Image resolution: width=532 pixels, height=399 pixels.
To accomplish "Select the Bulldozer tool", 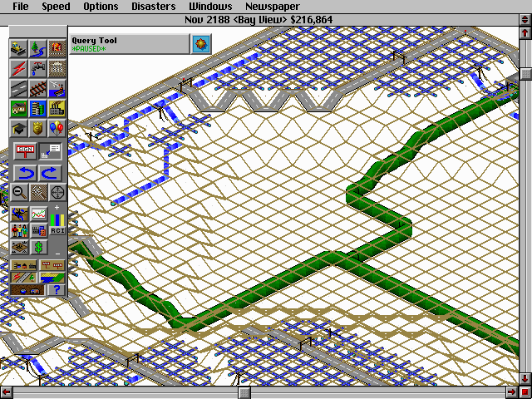I will 18,48.
